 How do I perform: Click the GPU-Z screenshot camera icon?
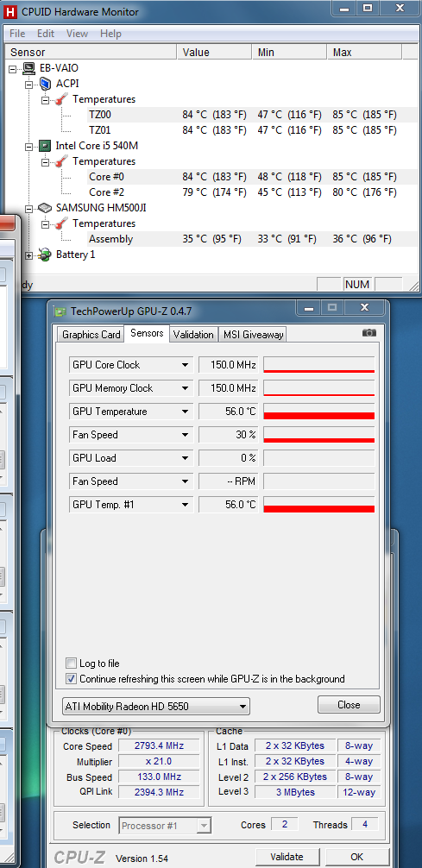pos(368,333)
